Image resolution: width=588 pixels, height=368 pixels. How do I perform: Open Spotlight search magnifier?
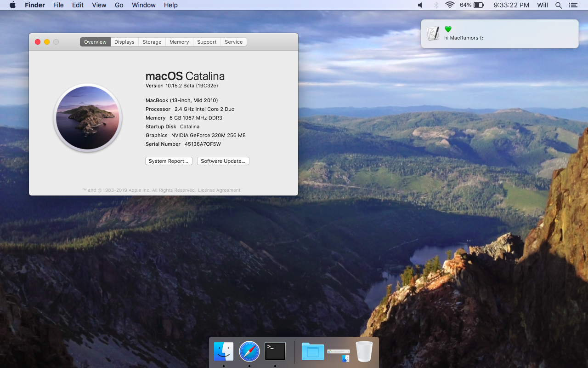559,5
